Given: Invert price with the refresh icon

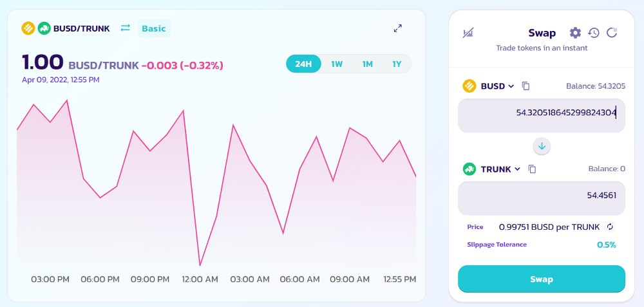Looking at the screenshot, I should click(x=610, y=227).
